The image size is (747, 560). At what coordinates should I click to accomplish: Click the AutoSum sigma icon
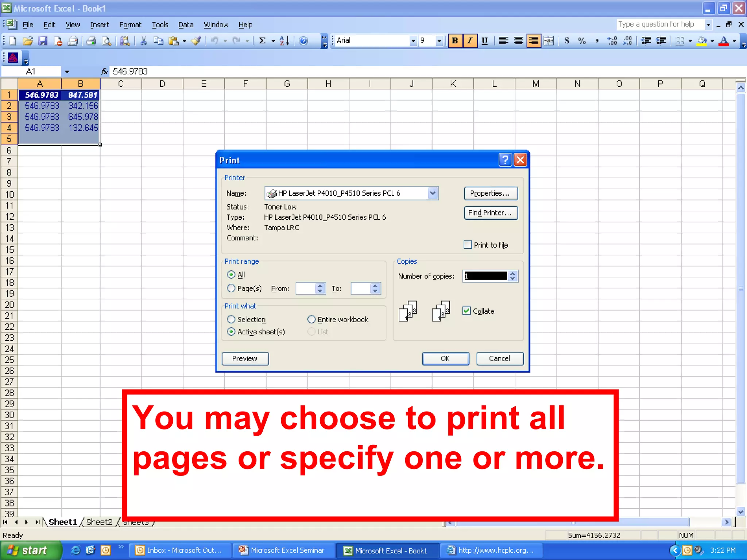(262, 41)
